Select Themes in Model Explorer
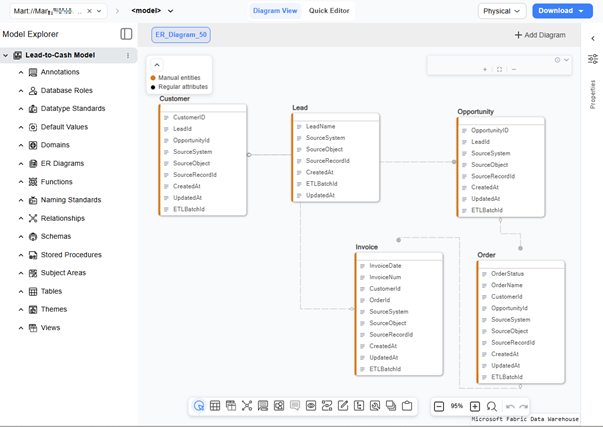The height and width of the screenshot is (427, 603). tap(54, 309)
